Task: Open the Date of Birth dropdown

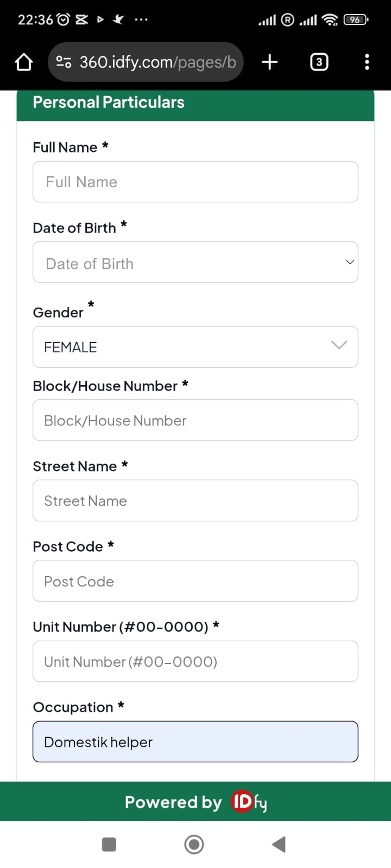Action: tap(195, 263)
